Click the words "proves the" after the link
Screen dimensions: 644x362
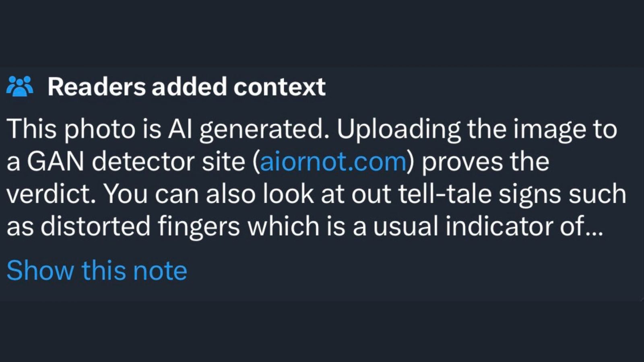click(x=485, y=162)
